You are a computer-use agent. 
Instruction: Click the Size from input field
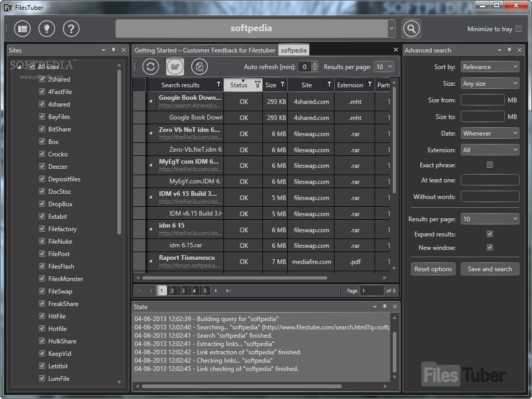pyautogui.click(x=483, y=100)
